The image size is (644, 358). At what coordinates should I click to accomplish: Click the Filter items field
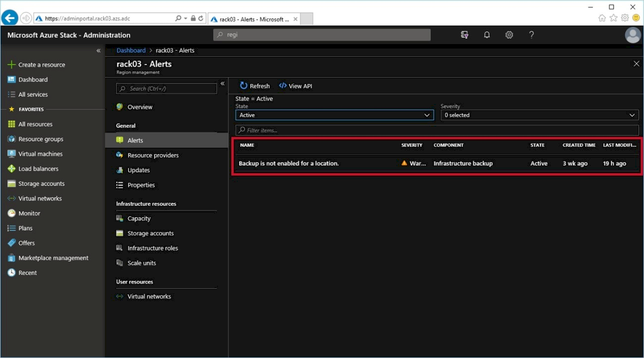(x=437, y=130)
